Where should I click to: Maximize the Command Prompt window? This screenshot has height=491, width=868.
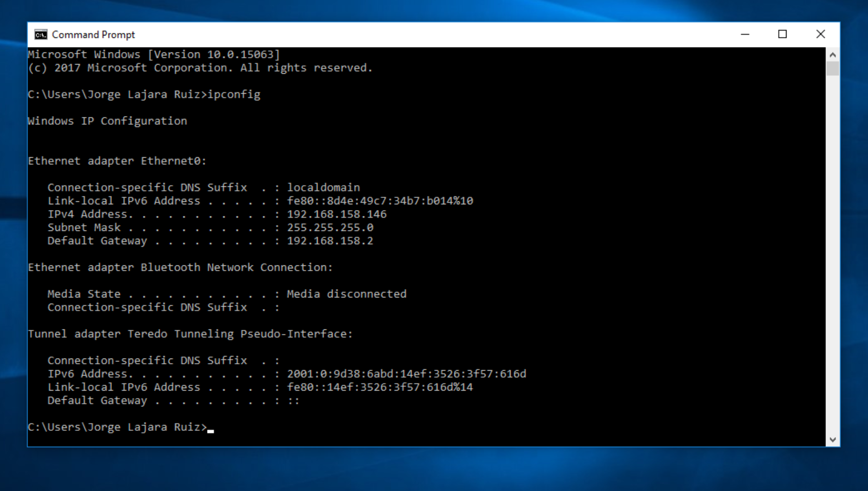click(782, 34)
